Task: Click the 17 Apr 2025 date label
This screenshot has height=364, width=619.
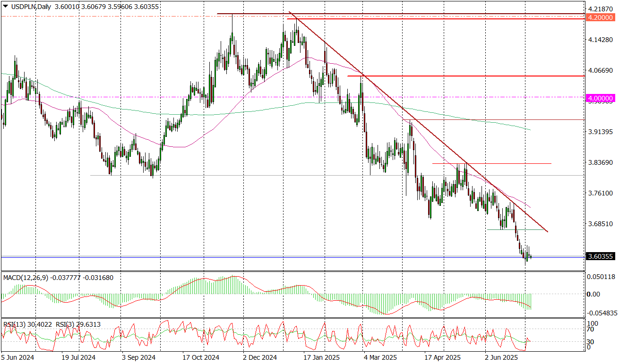Action: (x=443, y=358)
